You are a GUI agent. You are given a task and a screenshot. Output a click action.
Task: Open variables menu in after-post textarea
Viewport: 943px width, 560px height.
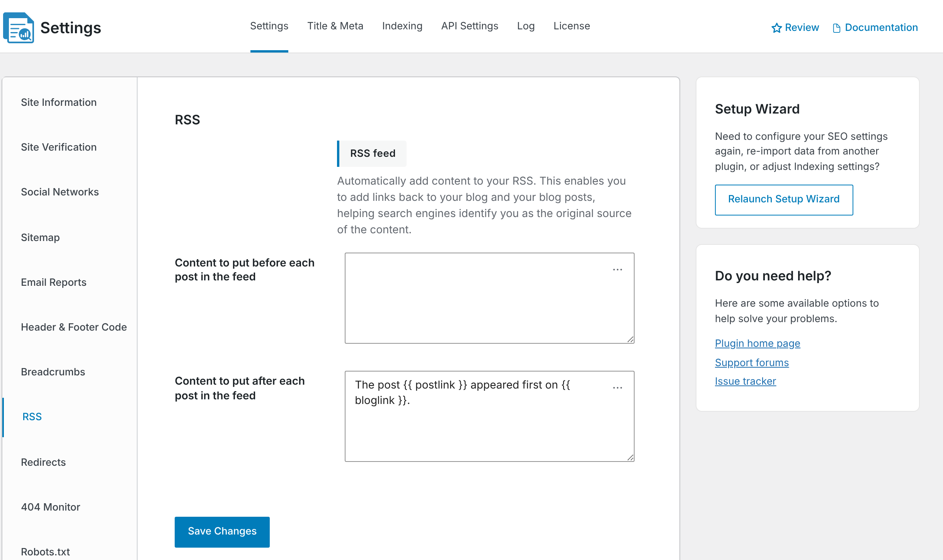coord(618,387)
